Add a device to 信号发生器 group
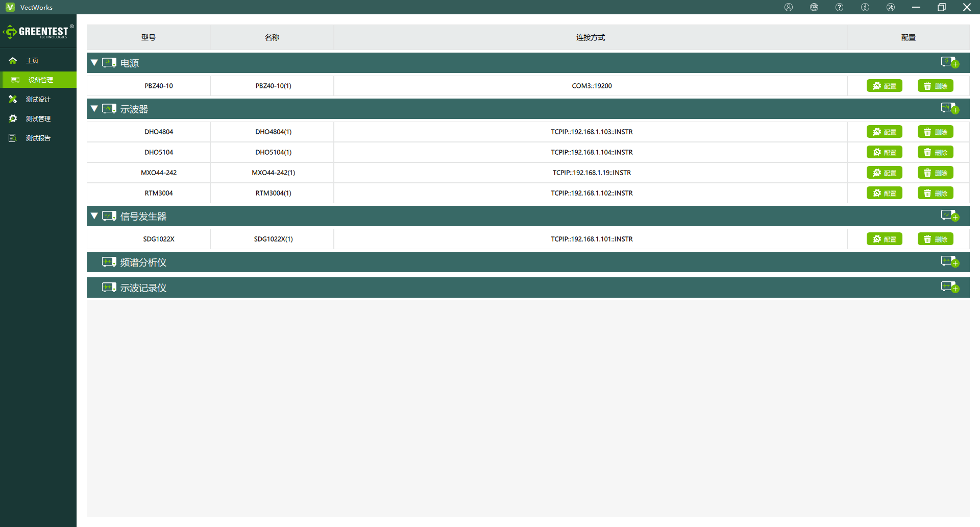980x527 pixels. (x=949, y=215)
